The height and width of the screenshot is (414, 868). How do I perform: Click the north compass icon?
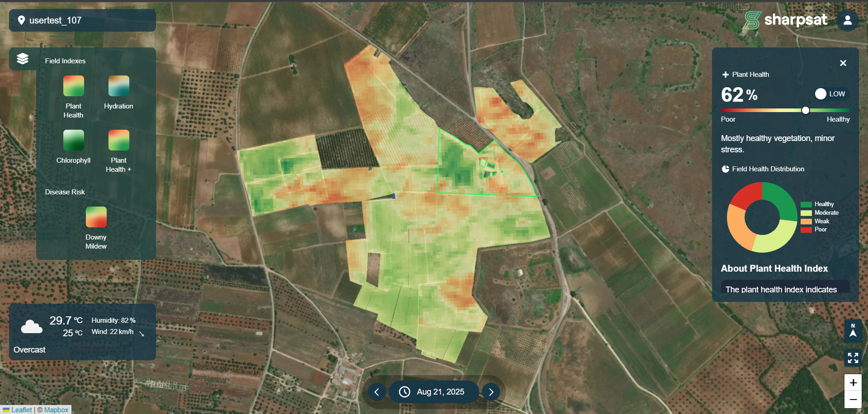click(x=853, y=330)
